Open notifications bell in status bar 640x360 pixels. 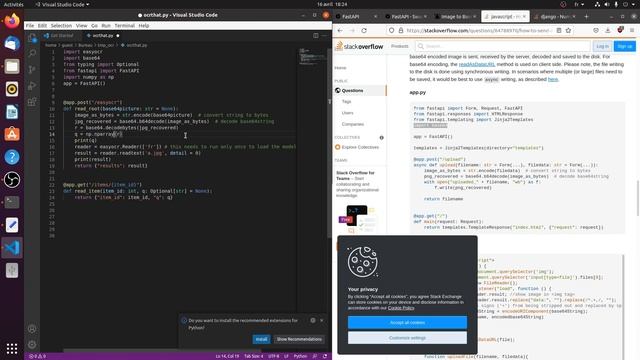(325, 356)
